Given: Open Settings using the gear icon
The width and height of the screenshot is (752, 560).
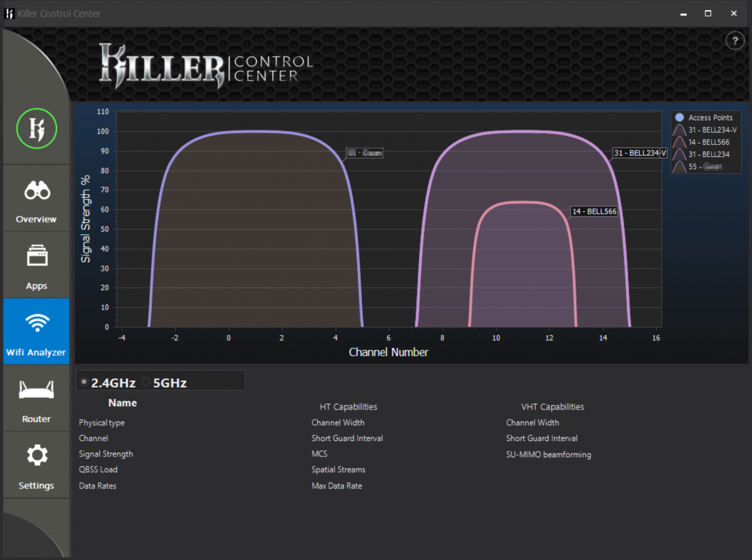Looking at the screenshot, I should (36, 456).
